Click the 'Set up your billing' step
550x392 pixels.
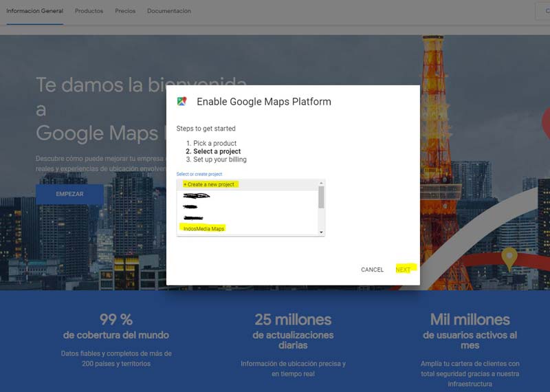point(219,160)
